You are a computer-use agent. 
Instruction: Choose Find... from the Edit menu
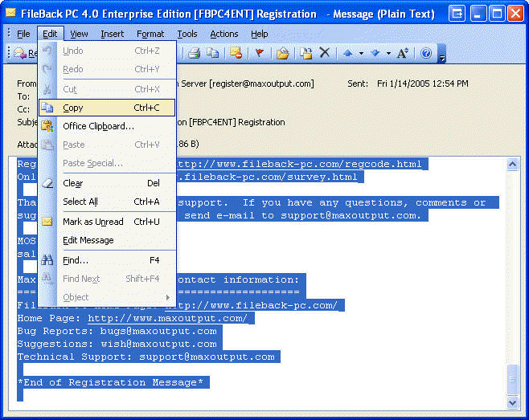(107, 260)
